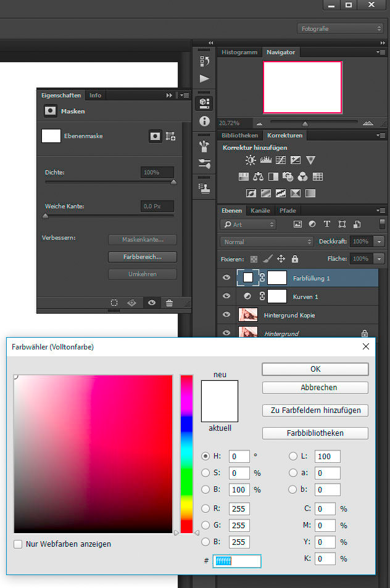
Task: Click the Farbbereich... button
Action: (x=143, y=257)
